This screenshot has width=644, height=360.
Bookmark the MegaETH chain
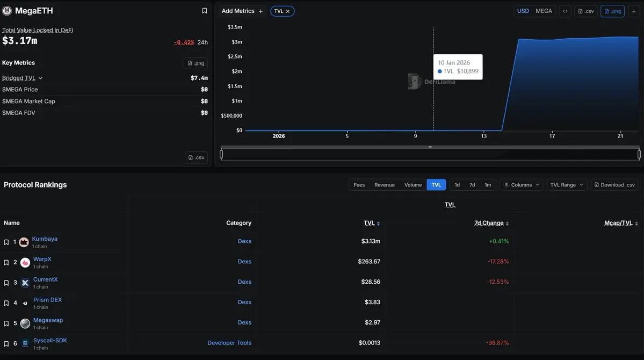[204, 11]
